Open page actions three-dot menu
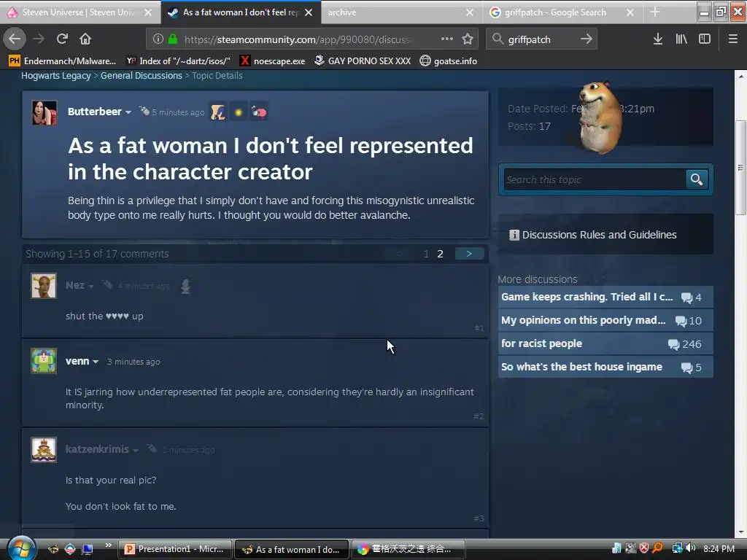This screenshot has width=747, height=560. click(447, 39)
